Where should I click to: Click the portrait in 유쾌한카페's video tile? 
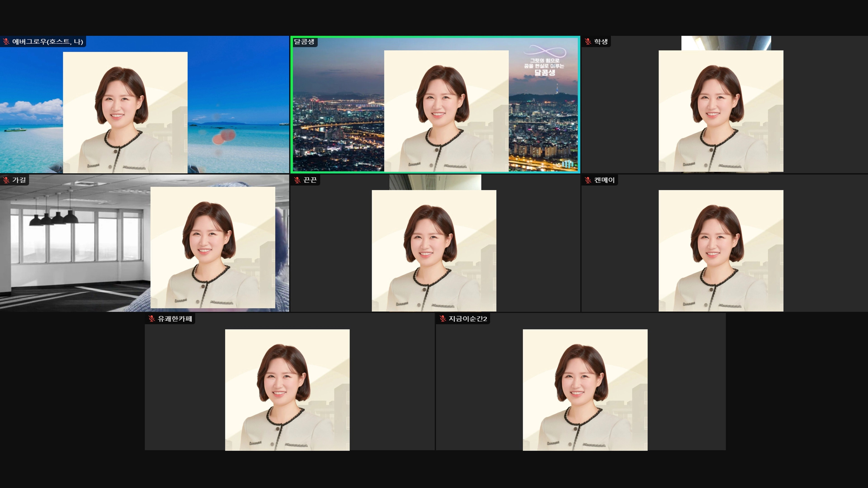(x=287, y=390)
